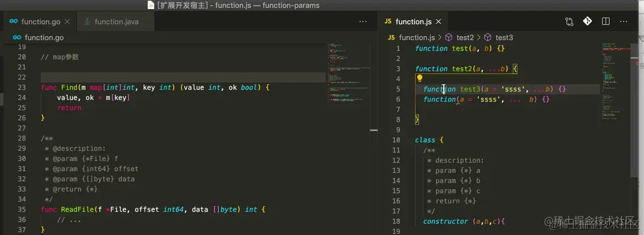644x235 pixels.
Task: Click "function test2(a, ...b) {" line
Action: 466,69
